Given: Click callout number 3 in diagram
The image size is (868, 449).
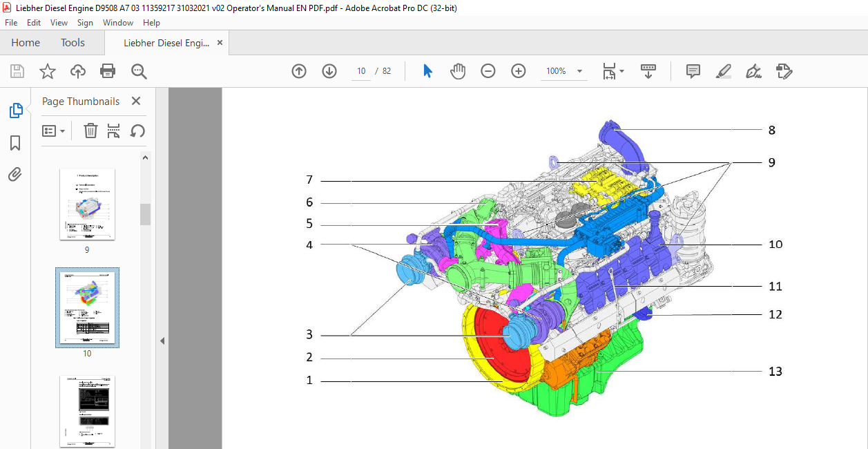Looking at the screenshot, I should click(x=310, y=334).
